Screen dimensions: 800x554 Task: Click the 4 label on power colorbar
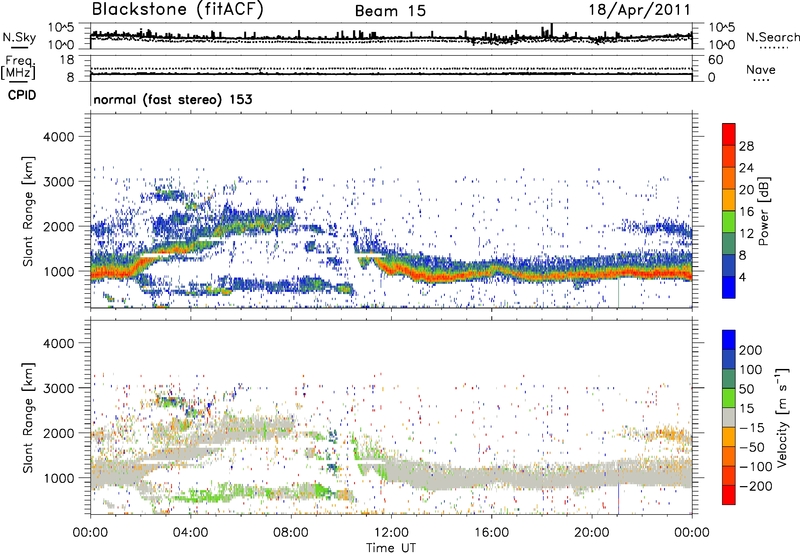pyautogui.click(x=742, y=278)
